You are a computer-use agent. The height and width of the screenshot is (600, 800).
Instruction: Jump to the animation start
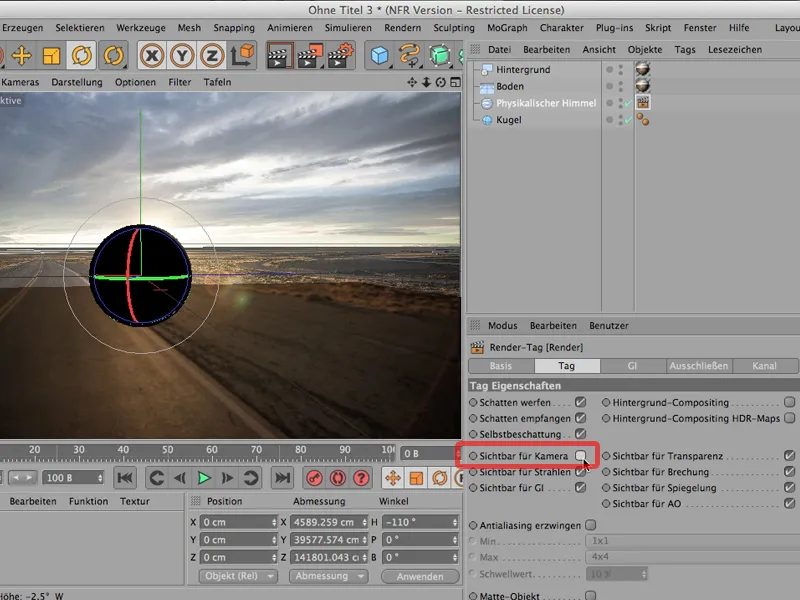click(x=125, y=478)
